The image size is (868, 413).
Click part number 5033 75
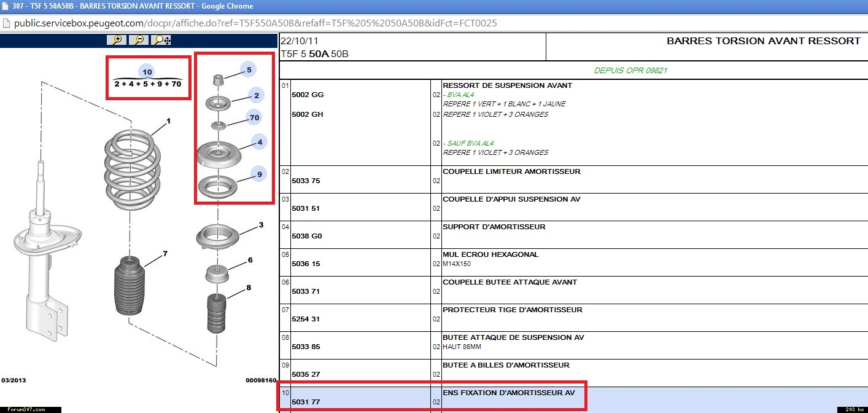tap(306, 181)
